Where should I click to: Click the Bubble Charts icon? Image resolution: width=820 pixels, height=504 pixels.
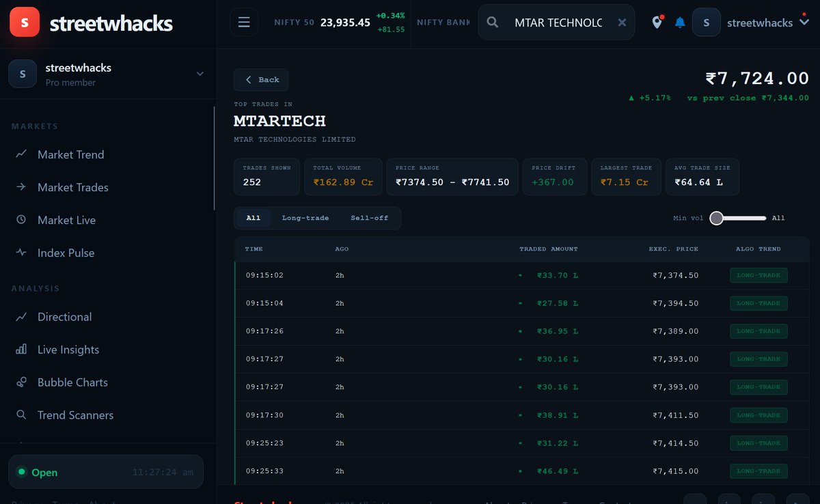(21, 382)
